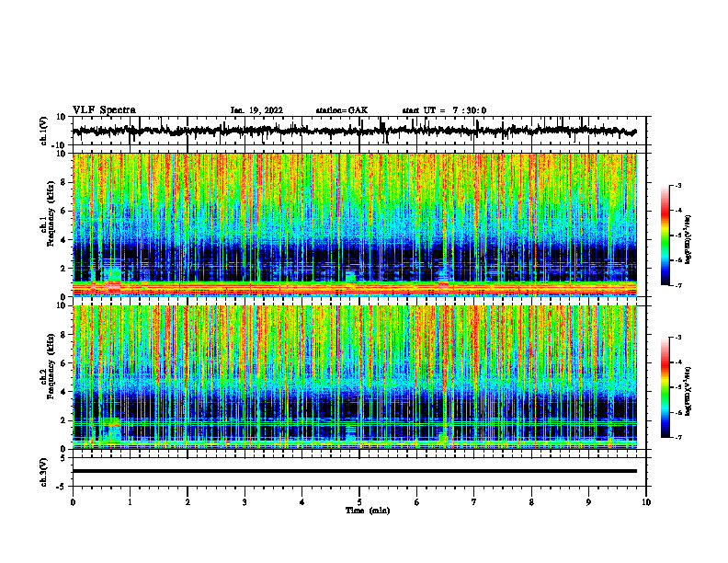728x563 pixels.
Task: Click the "-5" tick on ch.3(V) axis
Action: tap(63, 487)
